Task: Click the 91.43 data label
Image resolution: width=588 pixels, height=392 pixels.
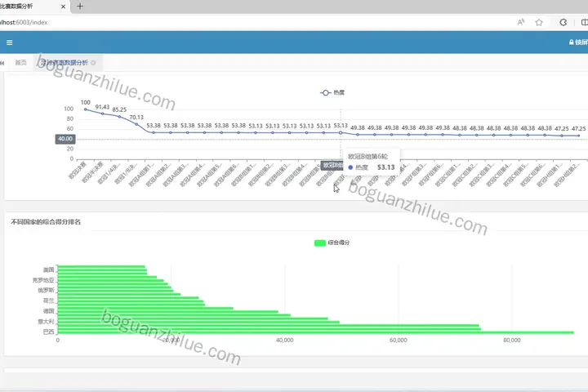Action: [x=102, y=107]
